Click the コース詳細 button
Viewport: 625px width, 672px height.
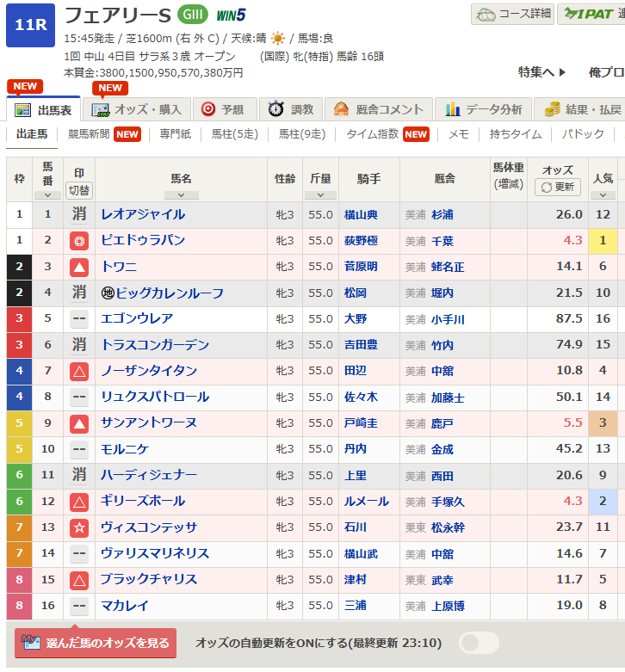(513, 14)
